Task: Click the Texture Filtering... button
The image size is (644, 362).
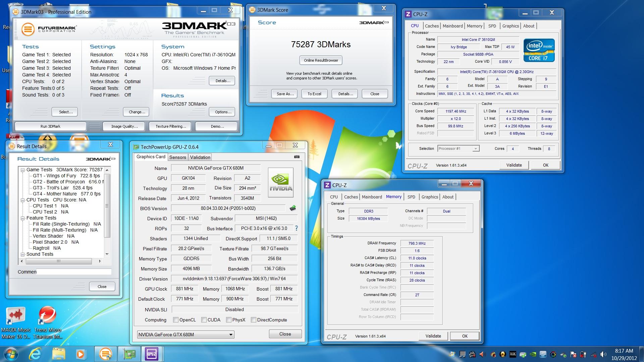Action: pos(171,126)
